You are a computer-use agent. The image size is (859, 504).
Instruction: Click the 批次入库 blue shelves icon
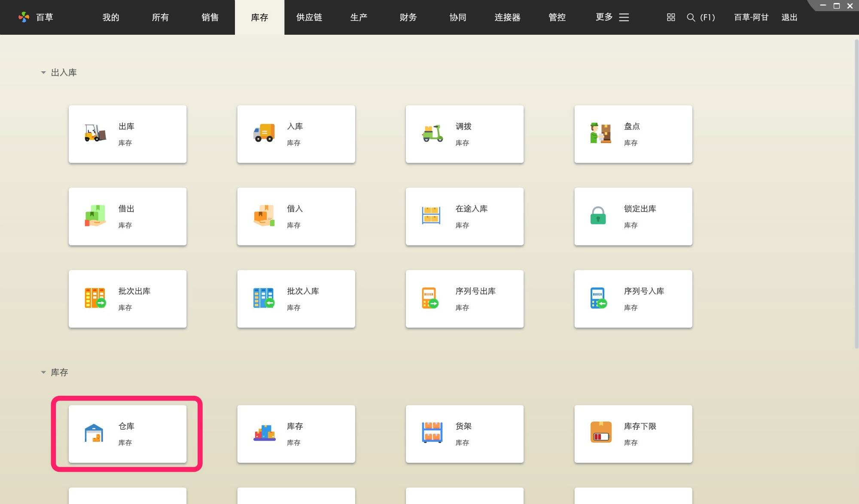tap(264, 298)
